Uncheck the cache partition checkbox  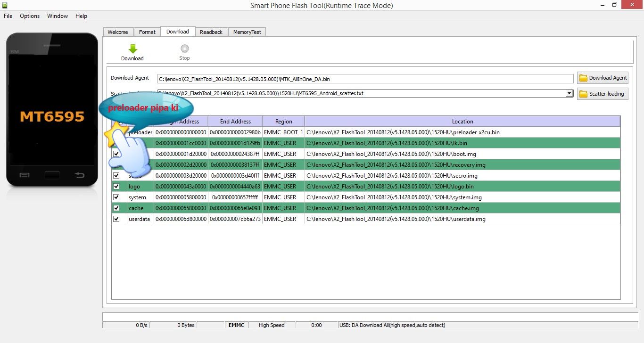click(x=116, y=208)
